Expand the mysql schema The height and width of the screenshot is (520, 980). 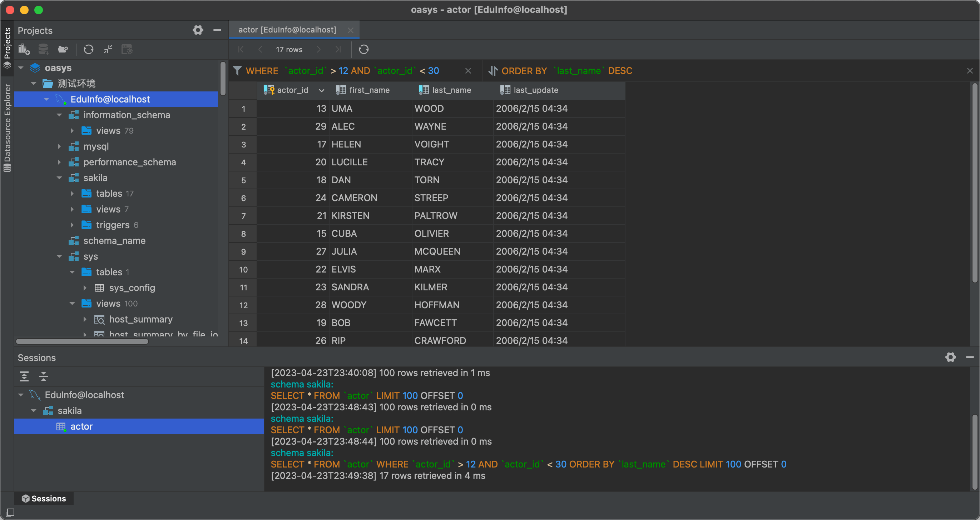pos(59,146)
